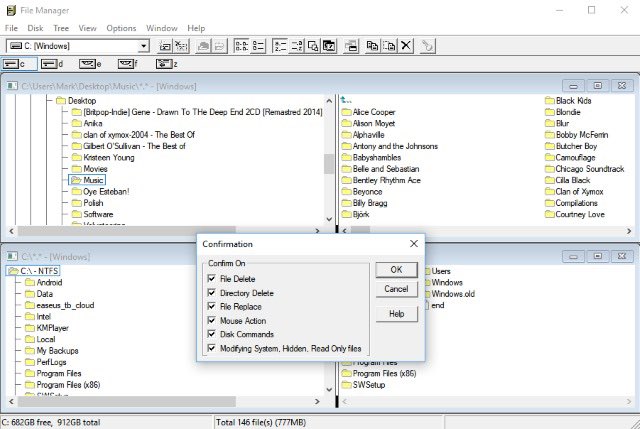Select the Kristeen Young folder in the tree
Image resolution: width=640 pixels, height=429 pixels.
tap(103, 158)
